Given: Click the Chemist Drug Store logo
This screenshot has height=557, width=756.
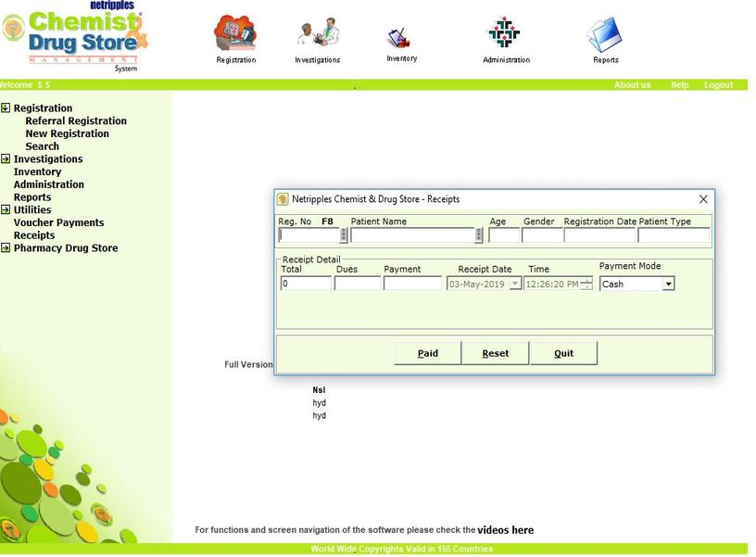Looking at the screenshot, I should (x=75, y=37).
